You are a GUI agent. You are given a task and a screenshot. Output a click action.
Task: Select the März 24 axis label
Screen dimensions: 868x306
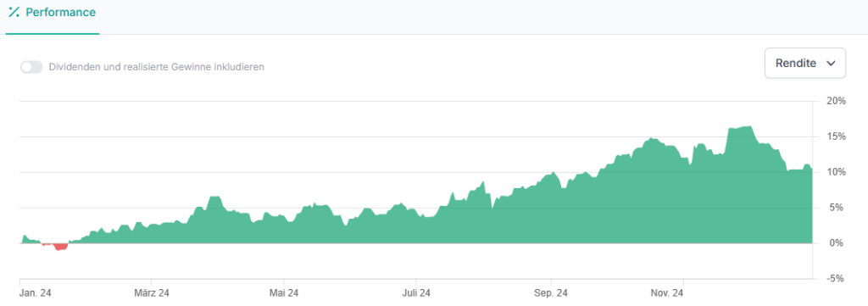point(152,292)
